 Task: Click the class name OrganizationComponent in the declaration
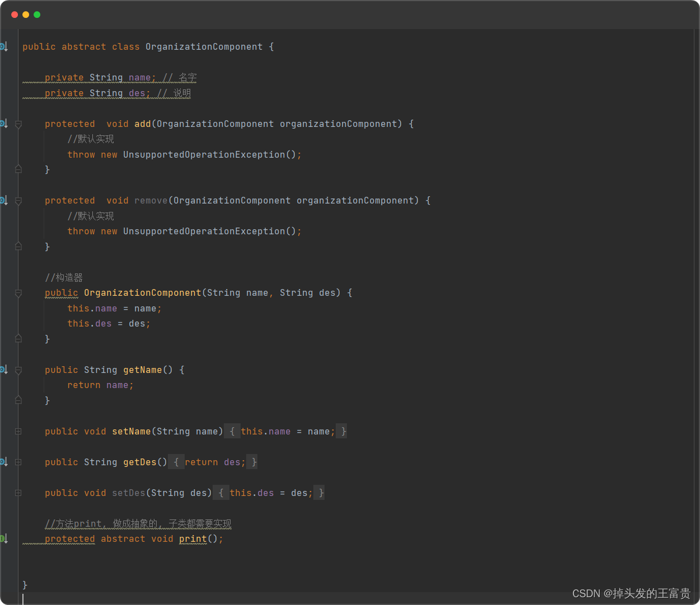[x=204, y=47]
